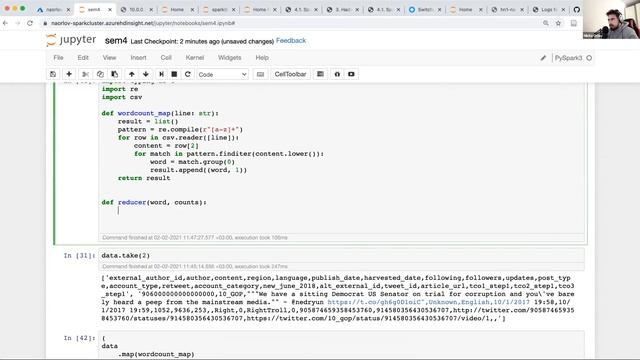Click the return result line
Screen dimensions: 640x360
[144, 178]
